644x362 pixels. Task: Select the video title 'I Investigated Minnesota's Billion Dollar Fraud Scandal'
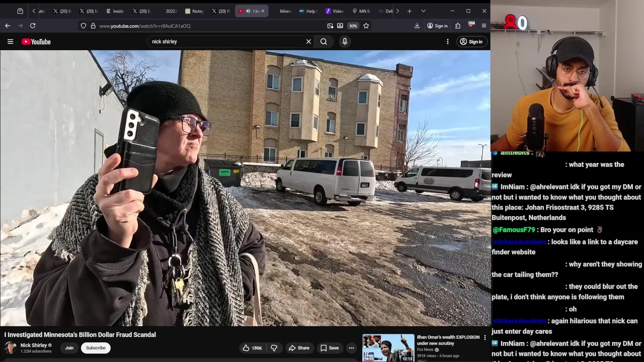coord(80,335)
